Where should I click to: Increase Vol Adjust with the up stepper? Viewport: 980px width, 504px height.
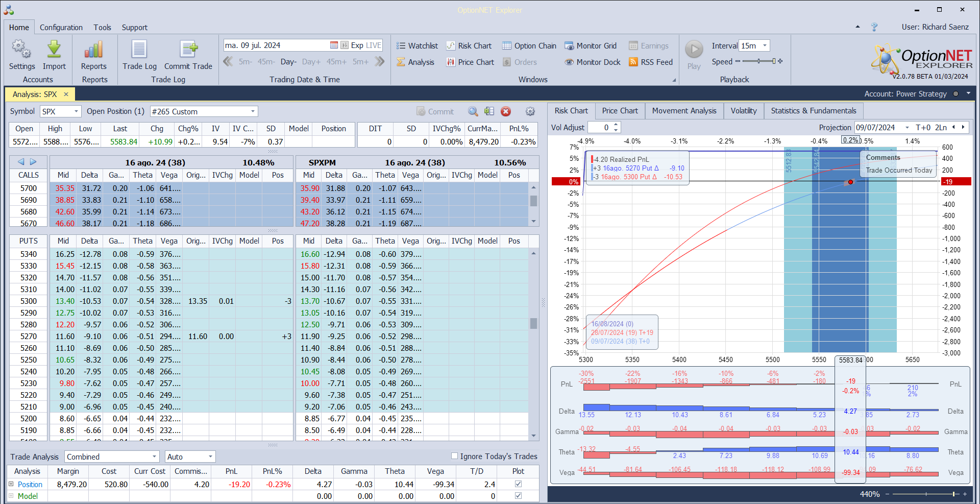point(616,125)
